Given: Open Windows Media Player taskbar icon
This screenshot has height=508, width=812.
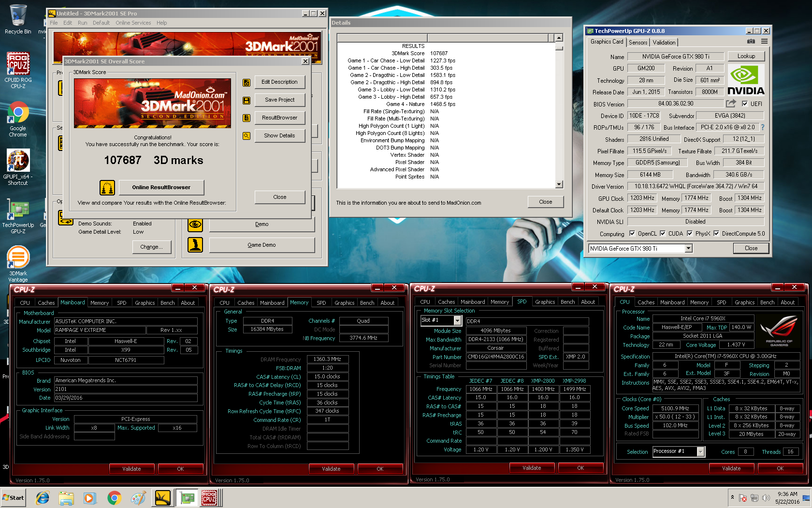Looking at the screenshot, I should (90, 498).
